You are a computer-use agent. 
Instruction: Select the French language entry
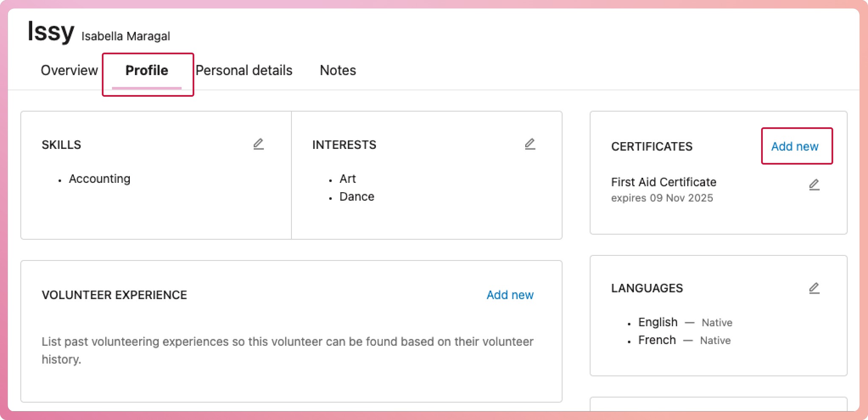click(x=657, y=340)
